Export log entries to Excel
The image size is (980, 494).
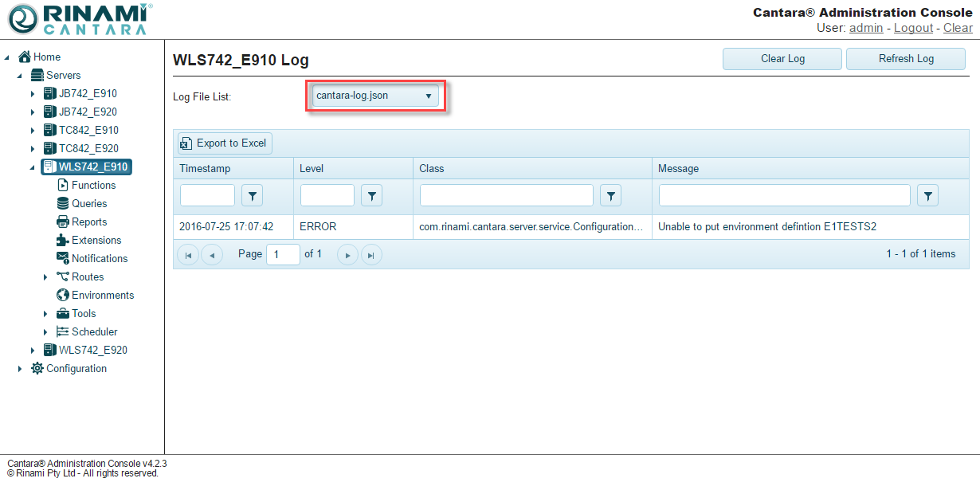pos(224,143)
